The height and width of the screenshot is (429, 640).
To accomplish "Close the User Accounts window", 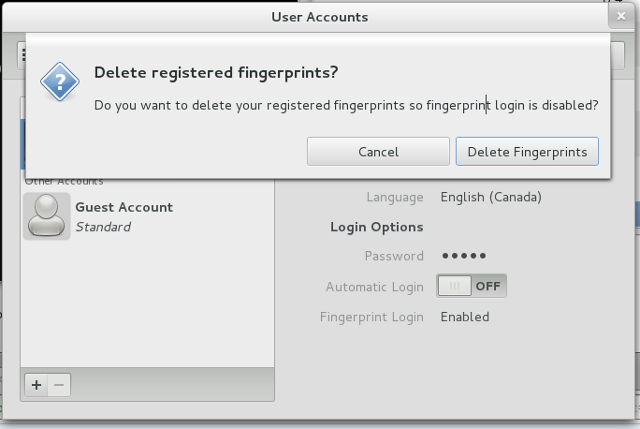I will point(621,16).
